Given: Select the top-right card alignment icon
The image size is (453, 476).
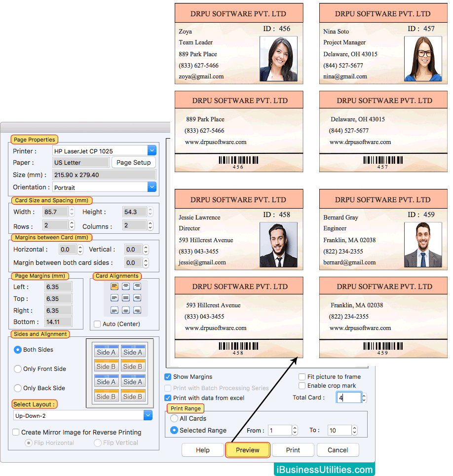Looking at the screenshot, I should pos(137,286).
